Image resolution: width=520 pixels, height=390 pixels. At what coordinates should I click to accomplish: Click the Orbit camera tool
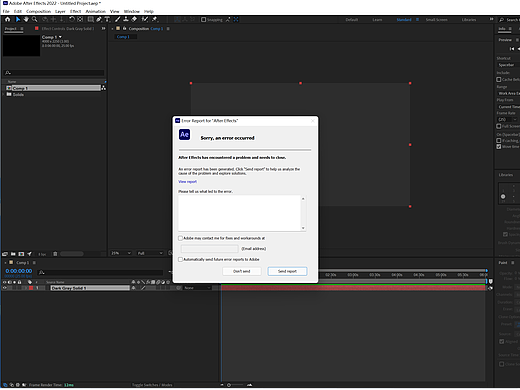[x=45, y=19]
